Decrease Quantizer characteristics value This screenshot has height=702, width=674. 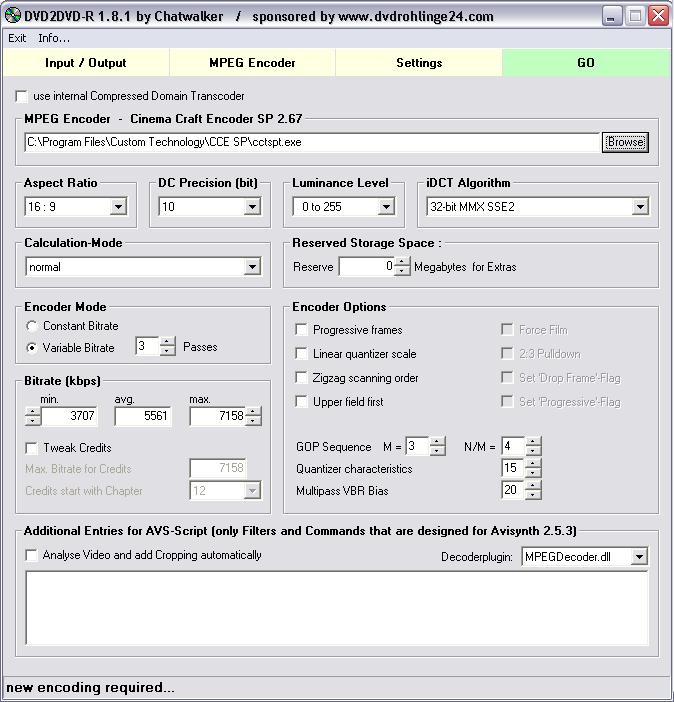(x=533, y=473)
